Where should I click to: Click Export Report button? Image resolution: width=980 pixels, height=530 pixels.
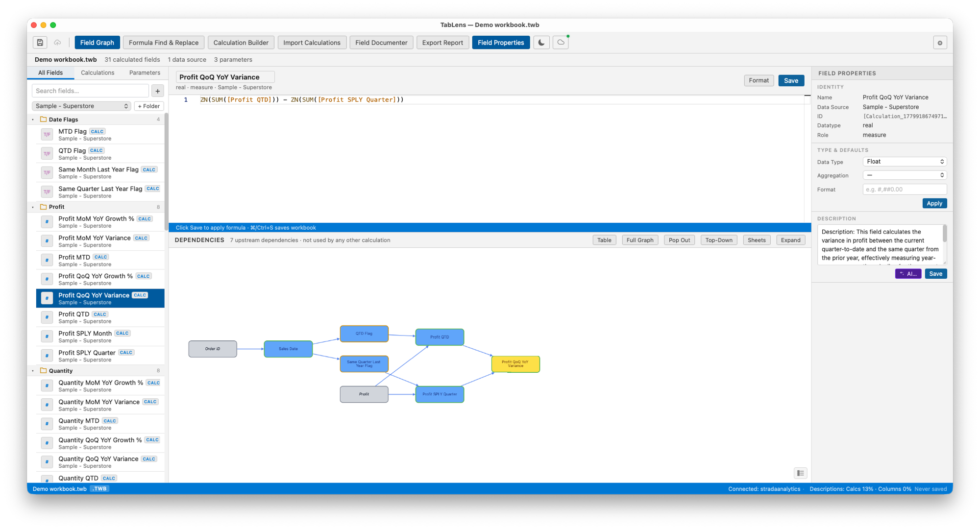tap(442, 43)
